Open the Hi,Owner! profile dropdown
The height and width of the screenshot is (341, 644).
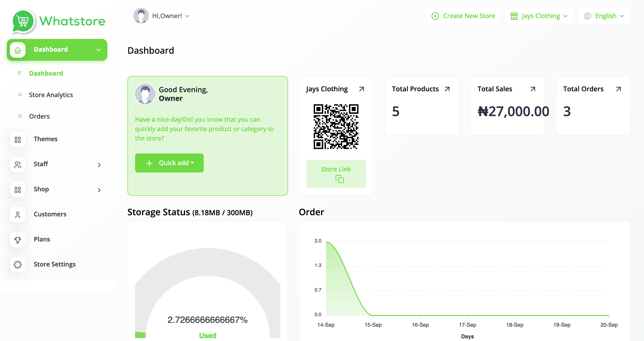(162, 16)
